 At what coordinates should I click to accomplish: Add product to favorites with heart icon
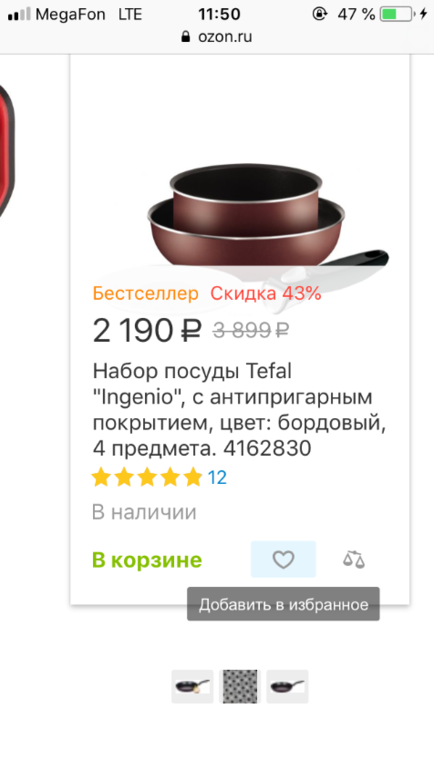283,559
